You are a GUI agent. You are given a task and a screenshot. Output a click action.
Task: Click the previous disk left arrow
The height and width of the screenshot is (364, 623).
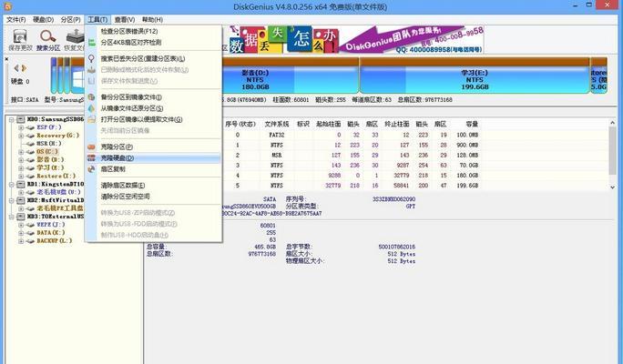(16, 68)
